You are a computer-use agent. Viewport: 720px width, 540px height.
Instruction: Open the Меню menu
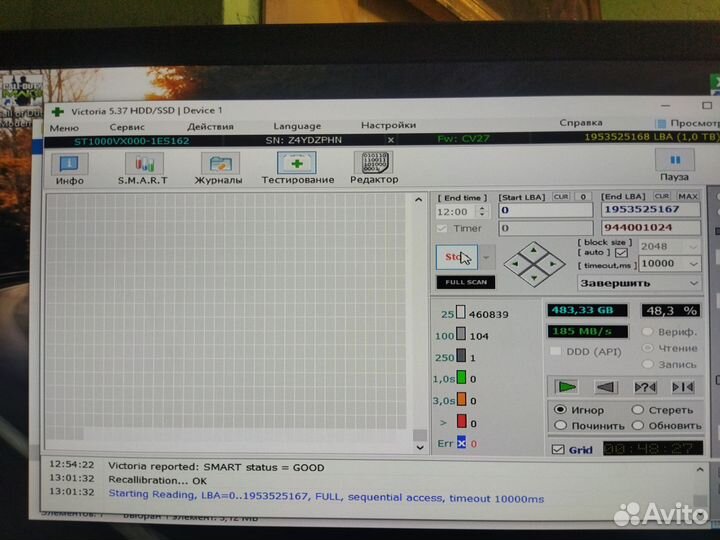click(x=64, y=128)
